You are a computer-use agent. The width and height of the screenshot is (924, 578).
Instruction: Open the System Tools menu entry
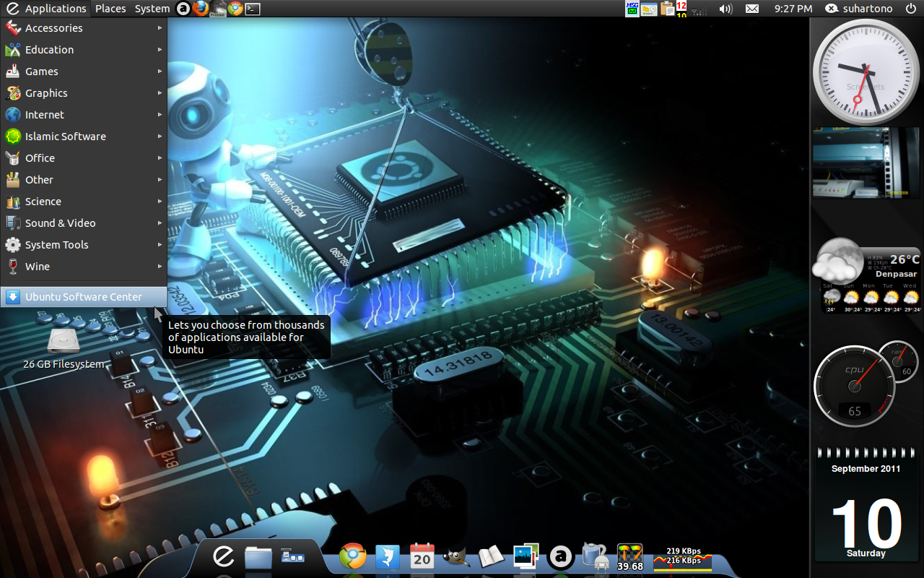[x=84, y=245]
